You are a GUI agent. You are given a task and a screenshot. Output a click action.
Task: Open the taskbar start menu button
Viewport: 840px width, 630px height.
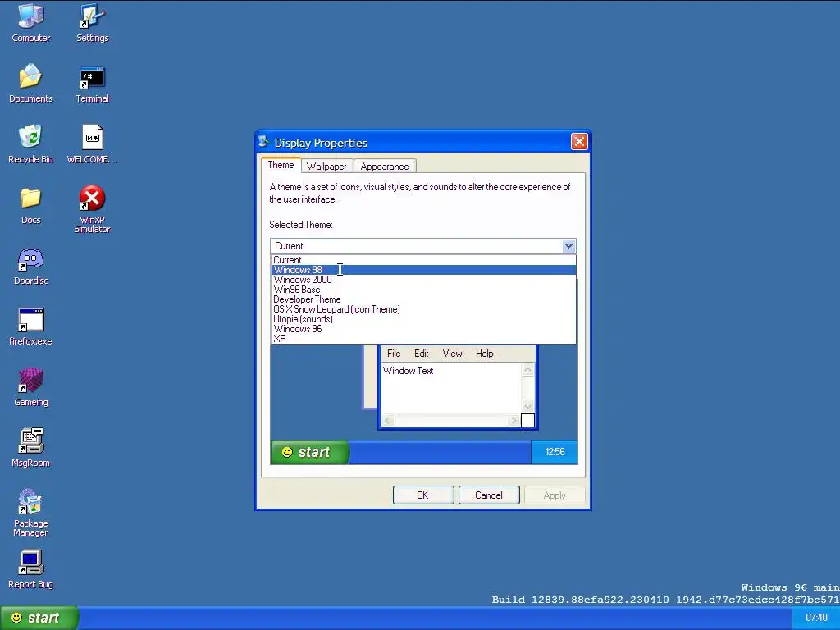tap(39, 619)
